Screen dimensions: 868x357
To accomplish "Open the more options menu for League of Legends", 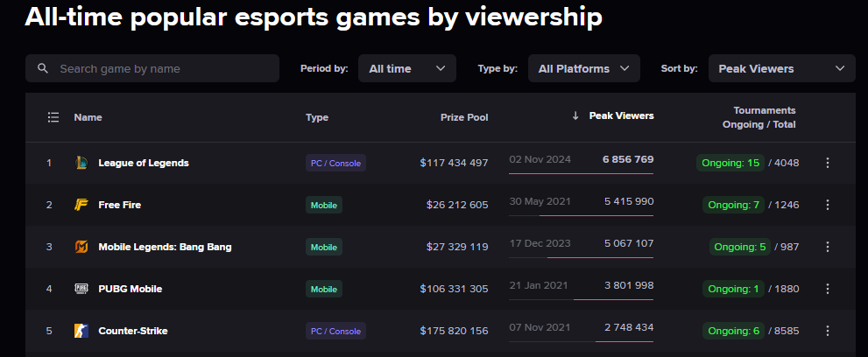I will click(x=828, y=163).
